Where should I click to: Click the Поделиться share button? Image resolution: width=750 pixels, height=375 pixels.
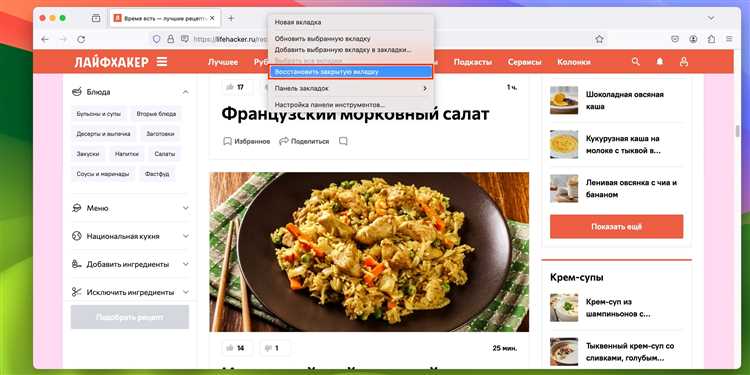304,141
